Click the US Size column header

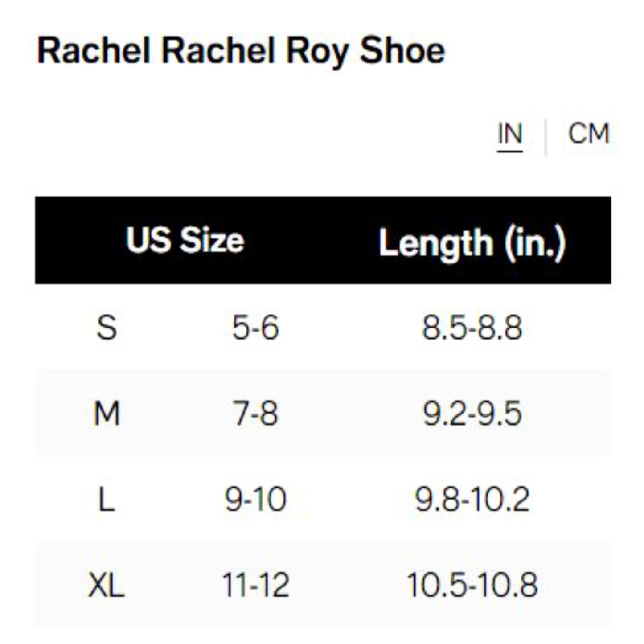[x=185, y=241]
